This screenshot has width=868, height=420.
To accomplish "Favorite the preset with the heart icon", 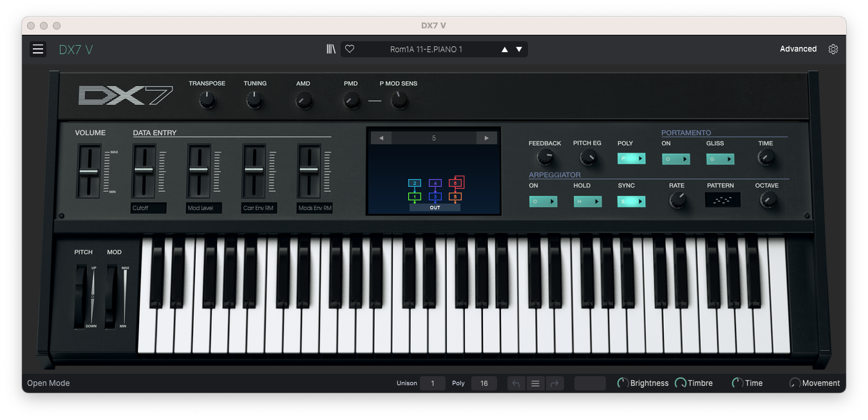I will click(x=350, y=49).
